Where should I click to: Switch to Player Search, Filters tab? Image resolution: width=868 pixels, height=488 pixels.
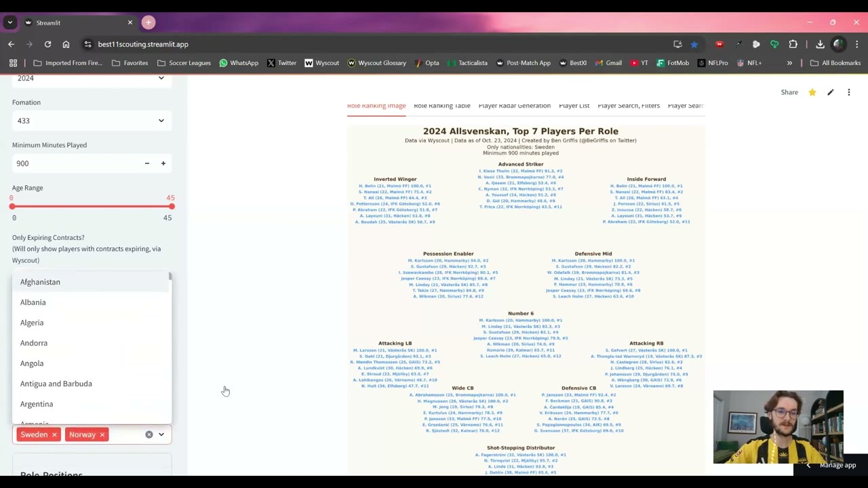[629, 106]
